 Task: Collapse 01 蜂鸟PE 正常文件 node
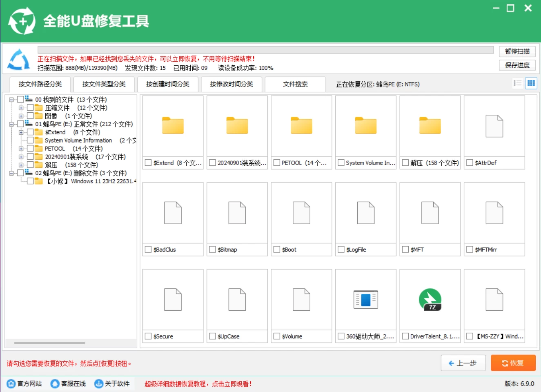pos(11,124)
